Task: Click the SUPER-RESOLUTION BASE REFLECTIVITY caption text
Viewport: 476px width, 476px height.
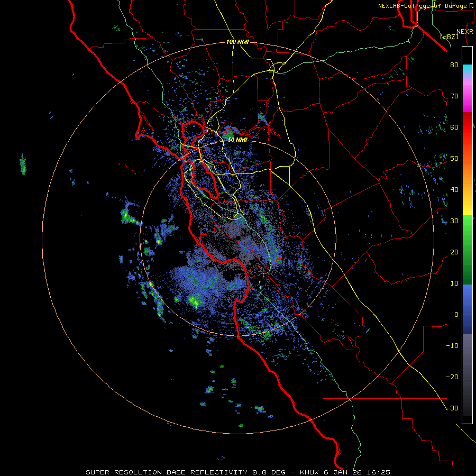Action: pos(167,472)
